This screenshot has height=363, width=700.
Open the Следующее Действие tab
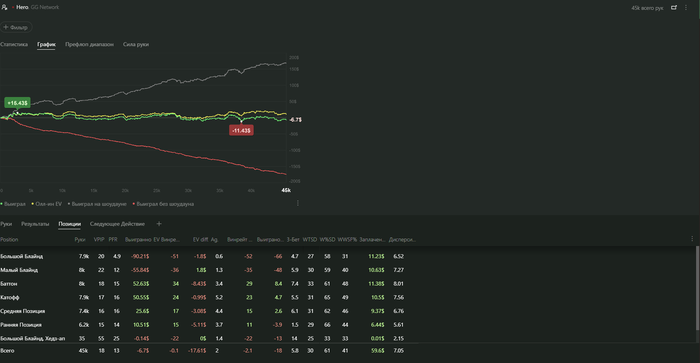[x=117, y=224]
